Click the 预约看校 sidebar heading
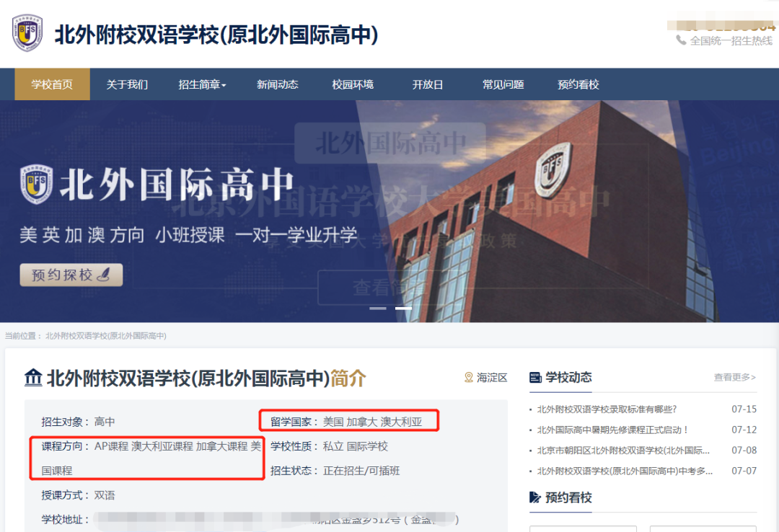This screenshot has height=532, width=779. click(x=569, y=497)
